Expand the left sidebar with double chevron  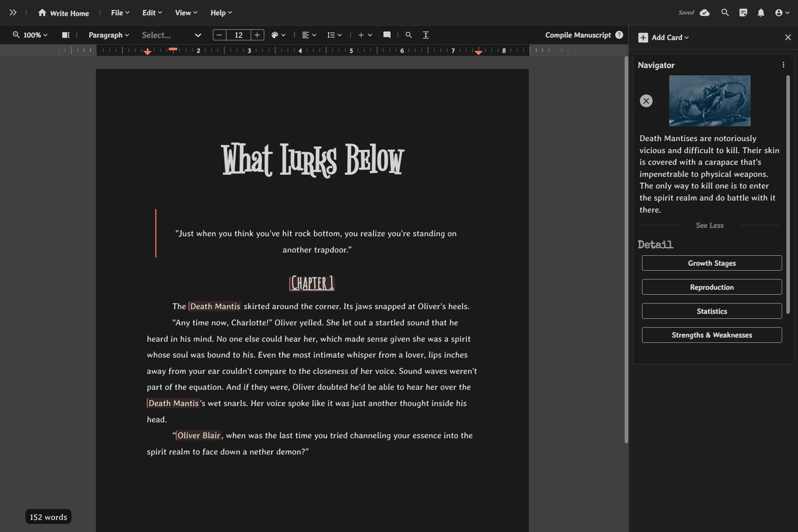coord(13,13)
